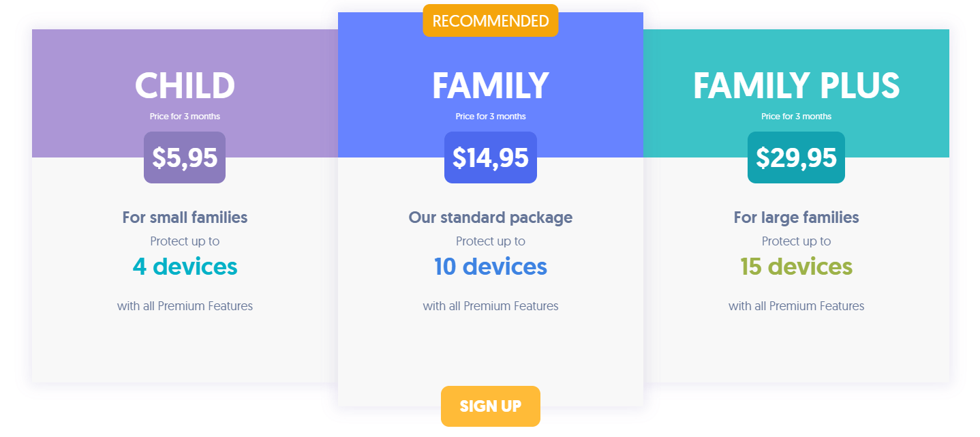
Task: Click the CHILD plan heading
Action: (185, 86)
